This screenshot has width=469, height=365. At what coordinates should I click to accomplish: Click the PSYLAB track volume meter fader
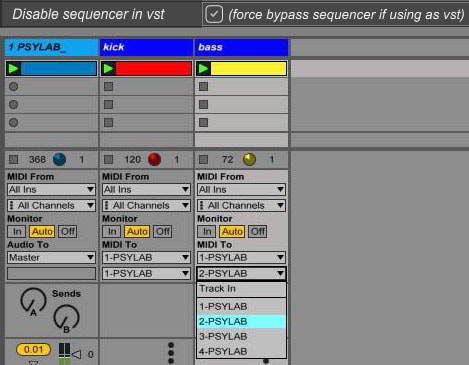tap(64, 353)
